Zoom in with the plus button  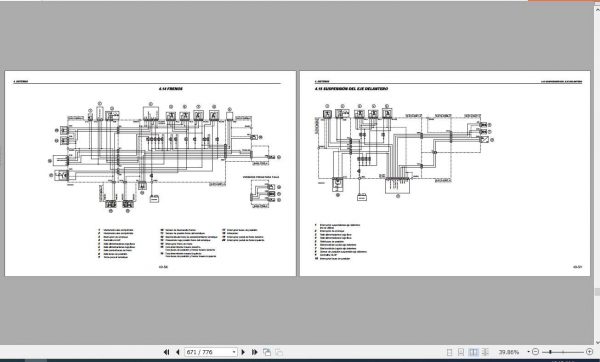tap(589, 352)
